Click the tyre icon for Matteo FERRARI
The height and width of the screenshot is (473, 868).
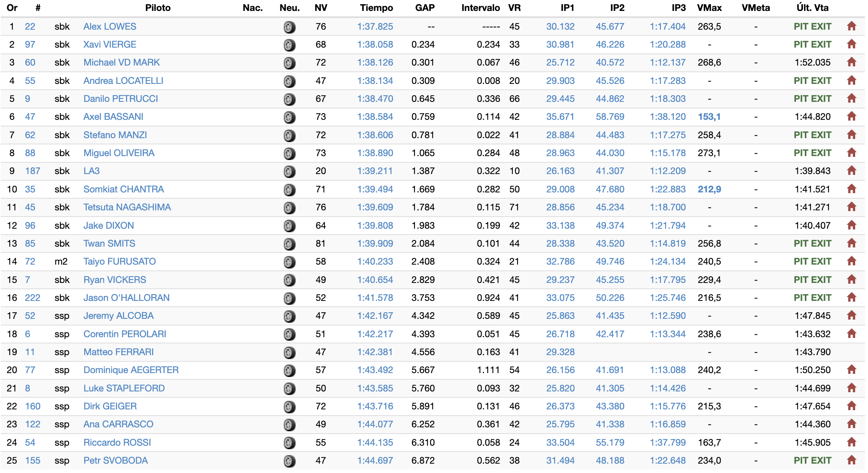[289, 352]
